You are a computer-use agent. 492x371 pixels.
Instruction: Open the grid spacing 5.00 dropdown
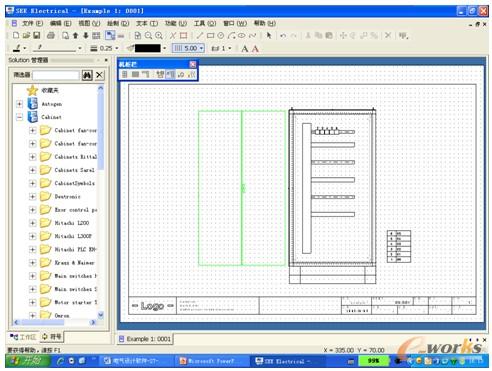(201, 48)
